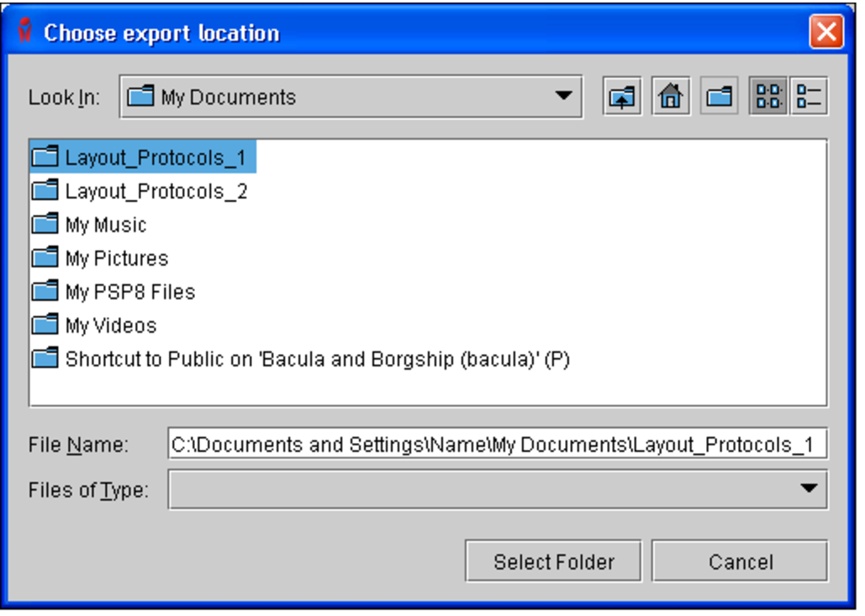
Task: Select the My PSP8 Files folder
Action: click(129, 292)
